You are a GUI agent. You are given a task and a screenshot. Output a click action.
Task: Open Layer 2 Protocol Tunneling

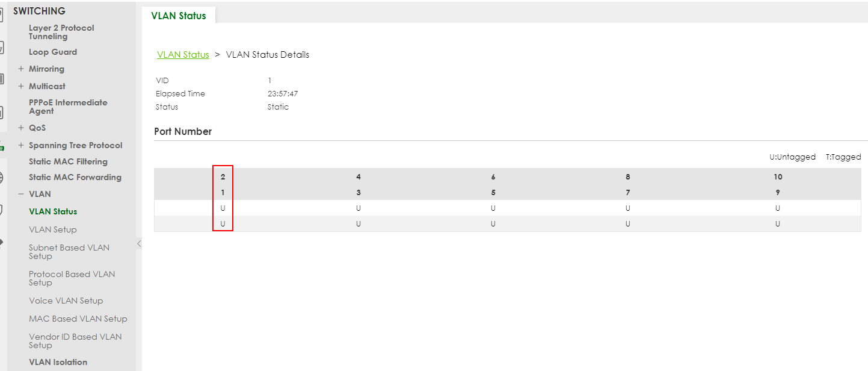pyautogui.click(x=61, y=32)
